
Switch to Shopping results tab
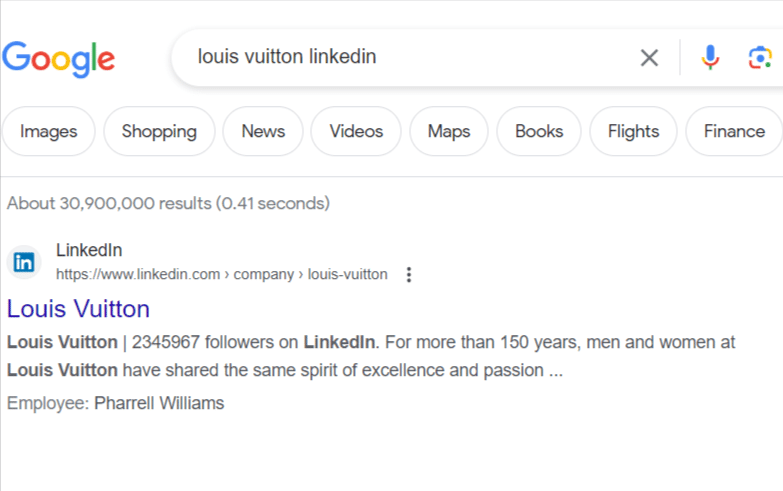[x=159, y=132]
